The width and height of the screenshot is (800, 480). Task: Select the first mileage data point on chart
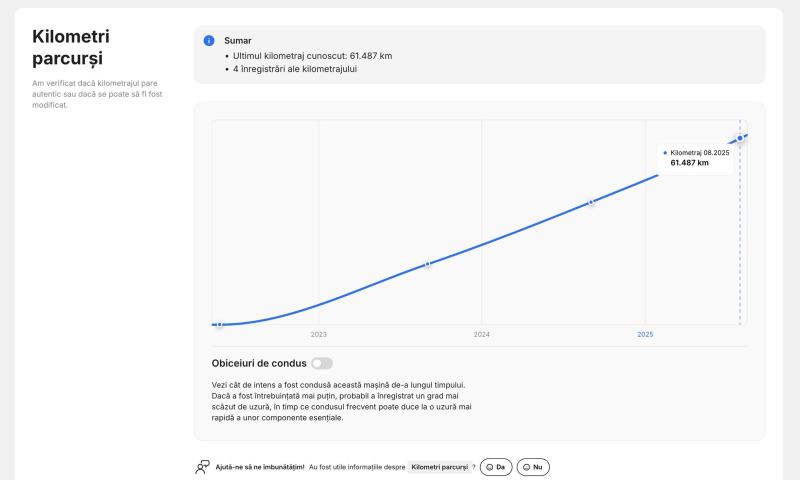point(219,324)
